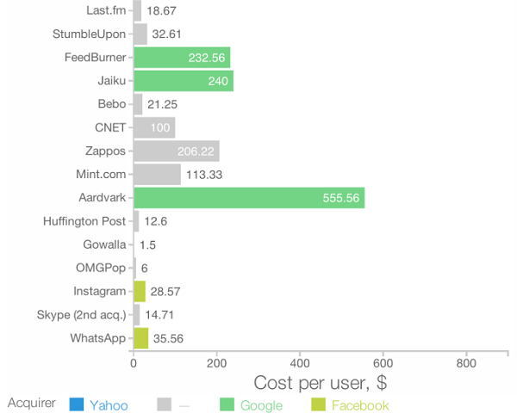517x420 pixels.
Task: Click the Instagram yellow-green bar
Action: [x=140, y=291]
